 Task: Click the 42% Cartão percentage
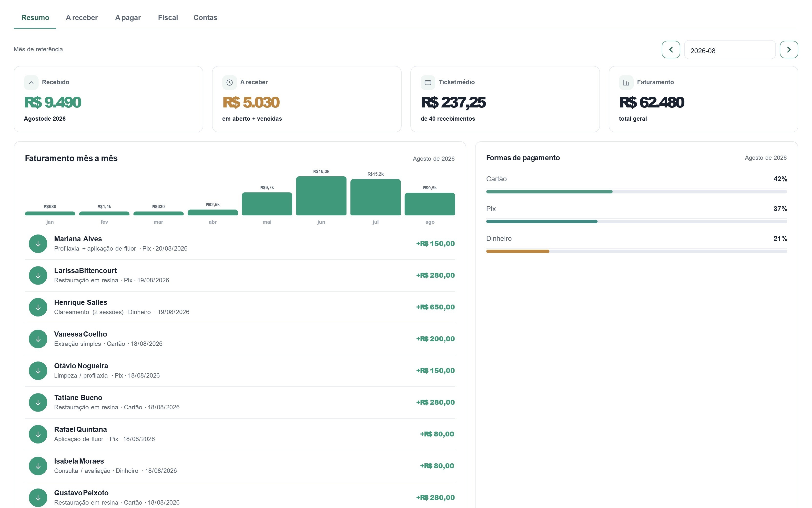pos(780,179)
